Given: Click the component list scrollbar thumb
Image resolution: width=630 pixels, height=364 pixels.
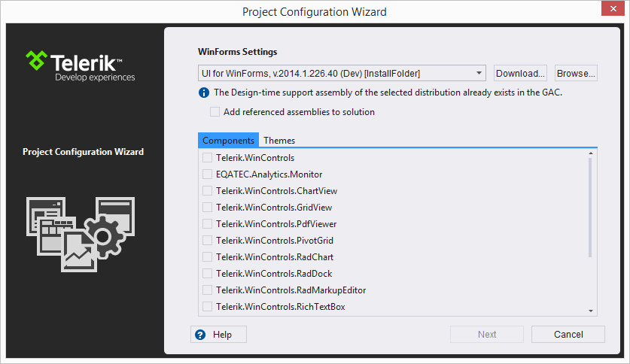Looking at the screenshot, I should coord(590,208).
